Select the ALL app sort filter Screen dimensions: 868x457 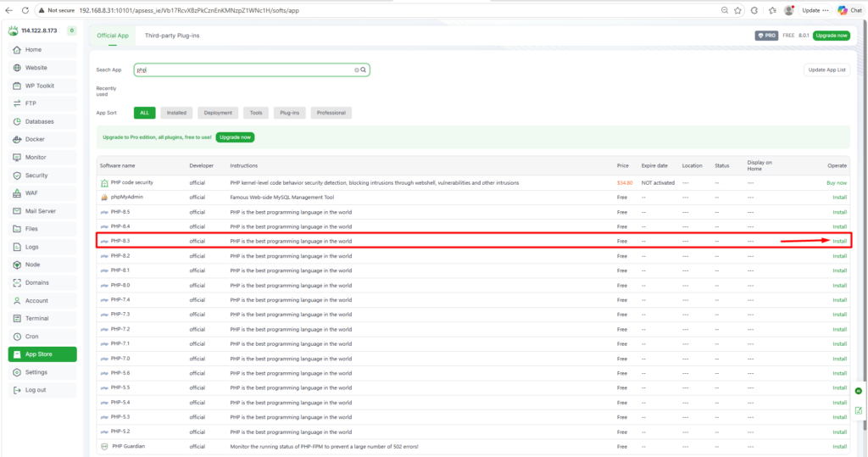(x=144, y=113)
